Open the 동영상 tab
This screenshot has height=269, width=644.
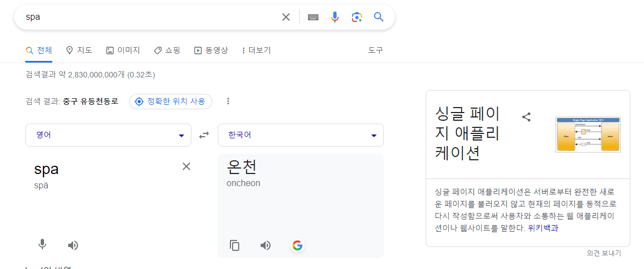(211, 51)
